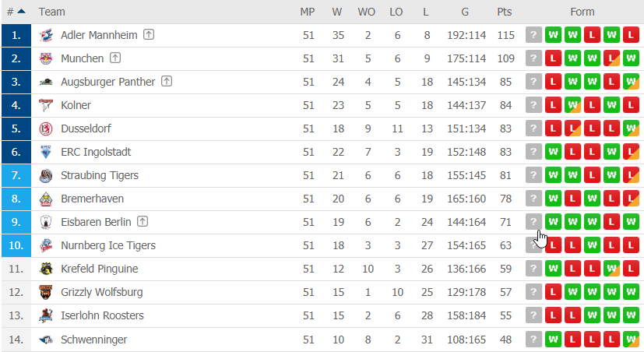Click the promotion arrow icon beside Munchen
The image size is (644, 352).
115,58
